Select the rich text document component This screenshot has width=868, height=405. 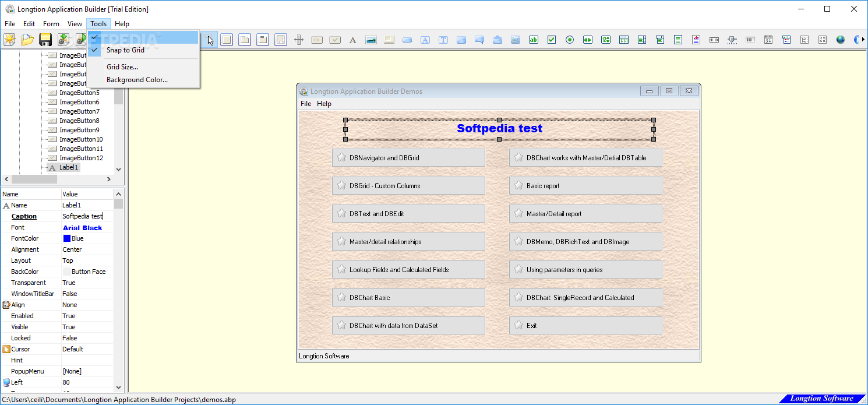(x=696, y=40)
